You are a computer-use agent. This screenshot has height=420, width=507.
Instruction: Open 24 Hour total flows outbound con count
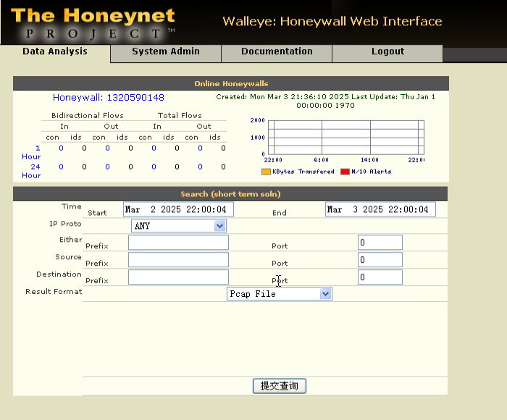point(200,167)
